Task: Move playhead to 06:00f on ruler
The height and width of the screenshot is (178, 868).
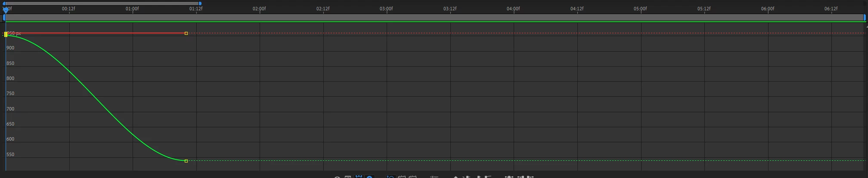Action: pos(768,9)
